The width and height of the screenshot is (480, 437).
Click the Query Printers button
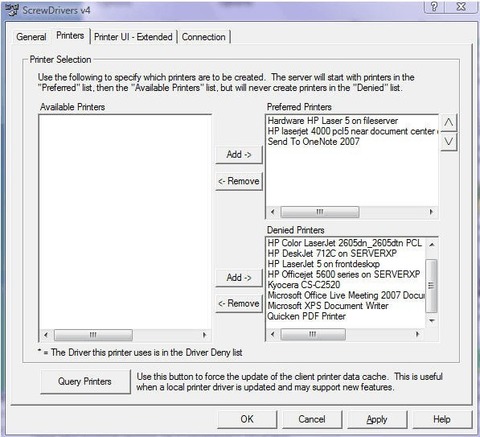pos(85,381)
